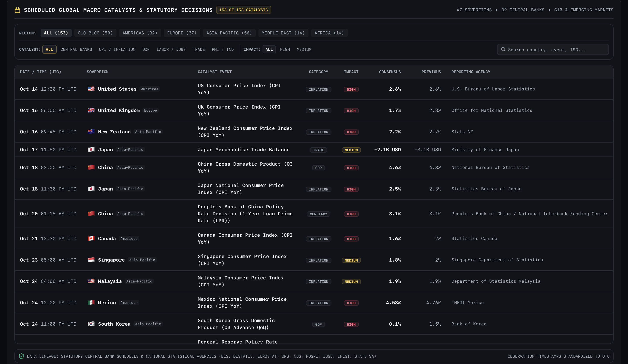Filter by AMERICAS (32) region
Screen dimensions: 628x364
tap(140, 33)
